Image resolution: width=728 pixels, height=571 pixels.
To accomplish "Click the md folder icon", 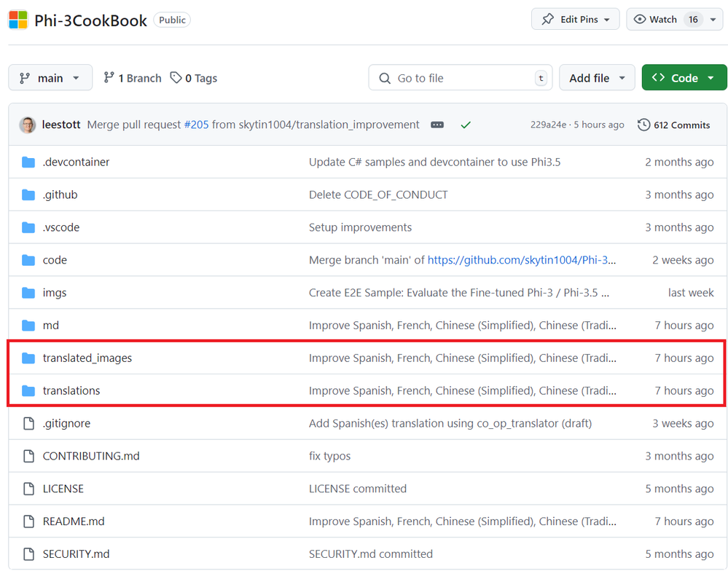I will click(x=28, y=325).
